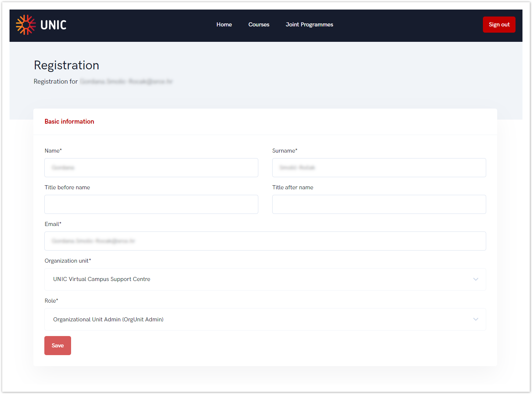Click the blurred email after Registration for
Screen dimensions: 532x394
[126, 81]
